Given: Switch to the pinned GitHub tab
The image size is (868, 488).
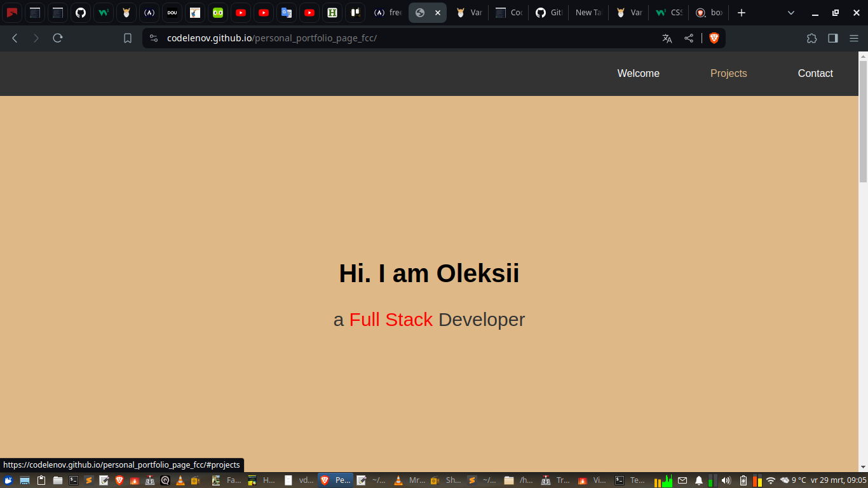Looking at the screenshot, I should [81, 13].
